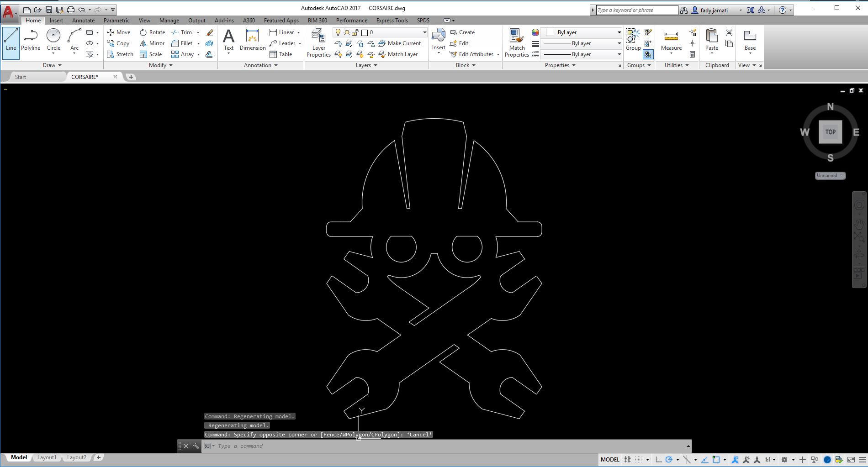Open Layer Properties manager
Image resolution: width=868 pixels, height=467 pixels.
point(318,43)
